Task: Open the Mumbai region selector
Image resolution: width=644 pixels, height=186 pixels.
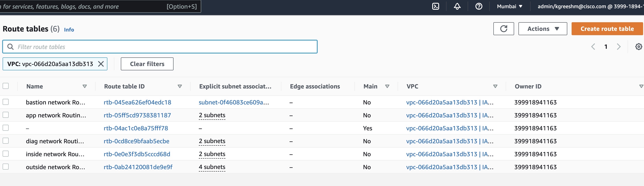Action: click(x=510, y=6)
